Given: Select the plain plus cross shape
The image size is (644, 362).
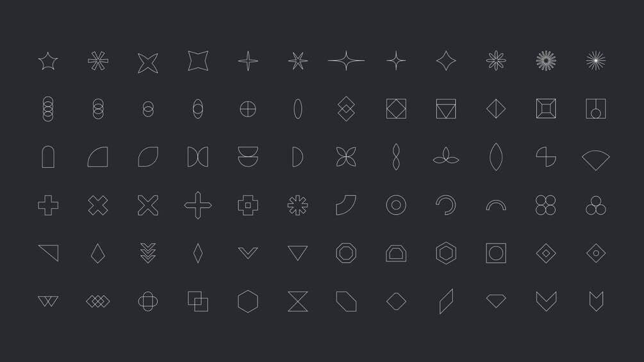Looking at the screenshot, I should (x=48, y=205).
